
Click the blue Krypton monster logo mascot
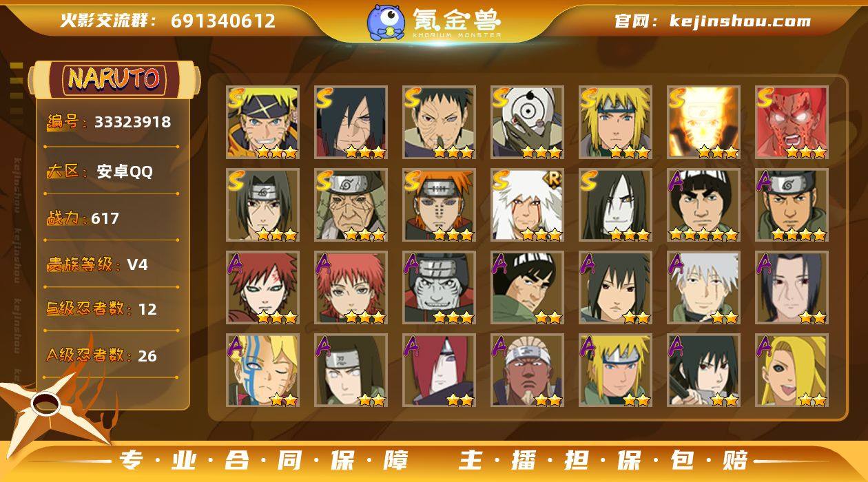tap(385, 21)
